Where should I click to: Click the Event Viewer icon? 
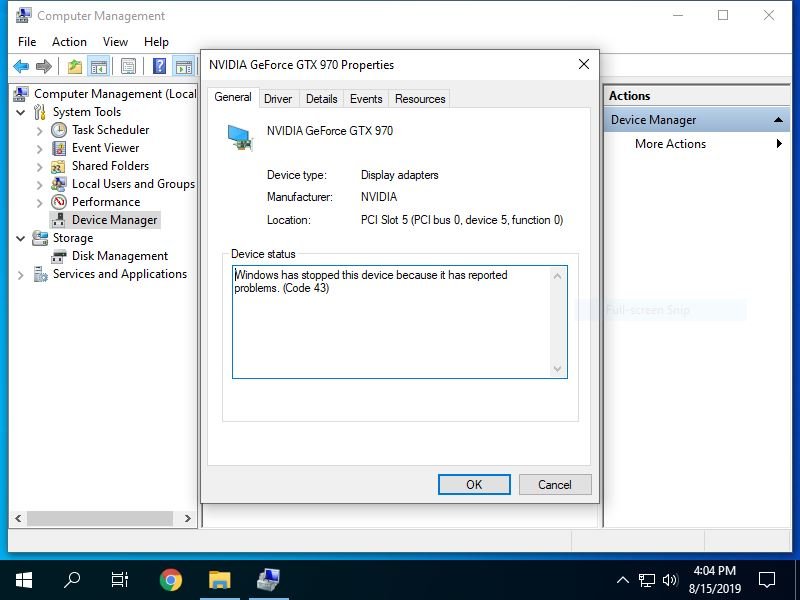[x=59, y=148]
